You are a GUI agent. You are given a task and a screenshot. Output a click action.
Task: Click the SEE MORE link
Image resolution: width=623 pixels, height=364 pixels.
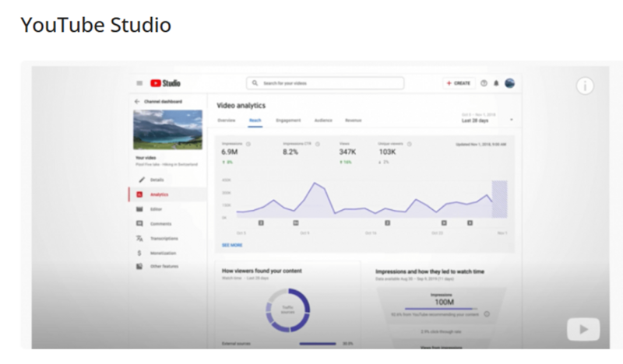coord(232,245)
